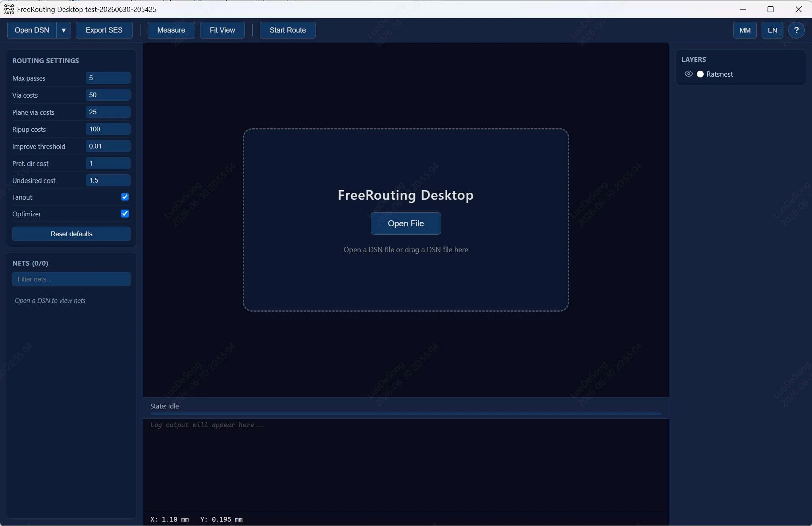The width and height of the screenshot is (812, 526).
Task: Minimize the FreeRouting window
Action: pyautogui.click(x=743, y=9)
